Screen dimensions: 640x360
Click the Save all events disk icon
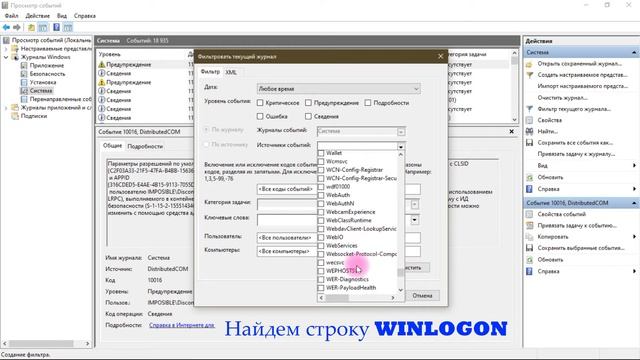pos(529,143)
